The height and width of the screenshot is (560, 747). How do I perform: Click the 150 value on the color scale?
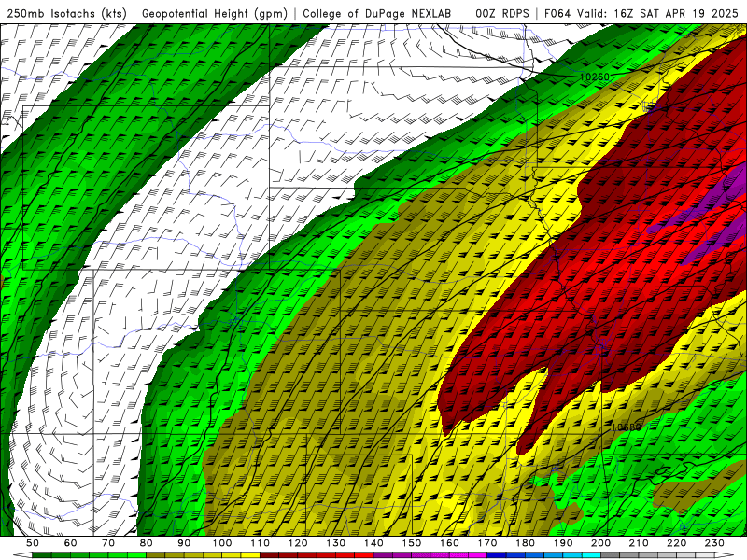pyautogui.click(x=412, y=543)
